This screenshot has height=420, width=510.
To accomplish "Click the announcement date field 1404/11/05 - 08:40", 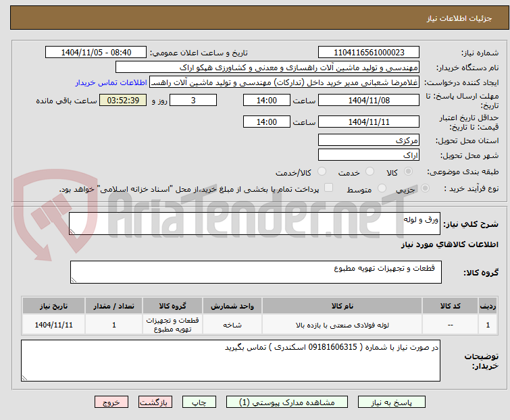I will [x=96, y=53].
